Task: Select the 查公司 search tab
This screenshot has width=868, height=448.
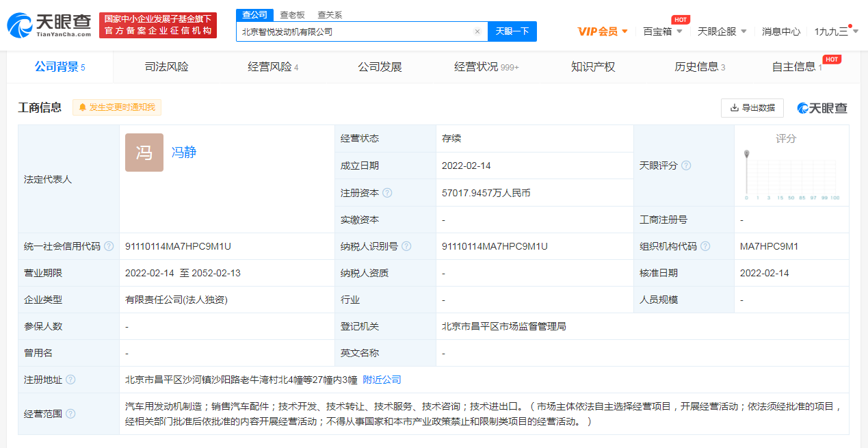Action: (x=255, y=14)
